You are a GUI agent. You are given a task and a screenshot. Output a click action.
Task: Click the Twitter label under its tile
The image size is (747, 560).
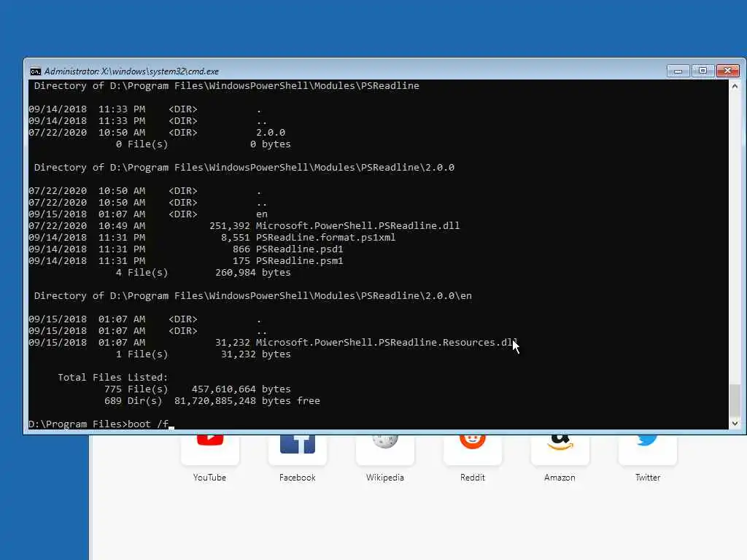tap(648, 478)
